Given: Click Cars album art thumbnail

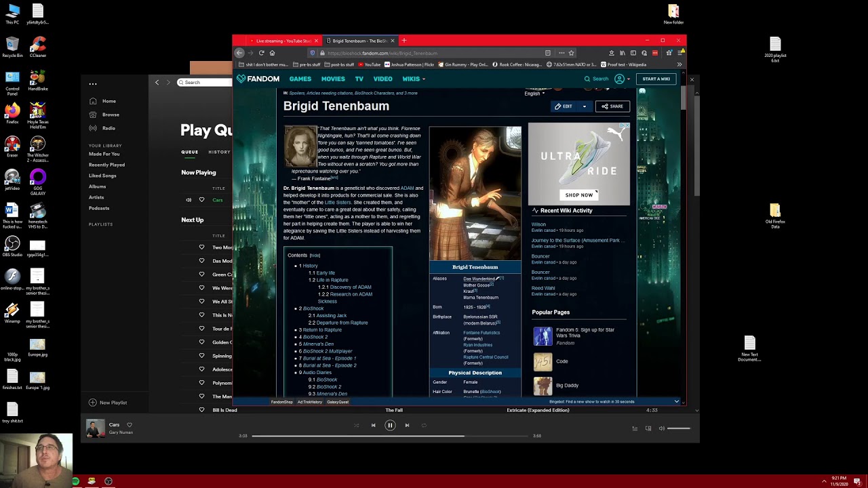Looking at the screenshot, I should click(96, 428).
